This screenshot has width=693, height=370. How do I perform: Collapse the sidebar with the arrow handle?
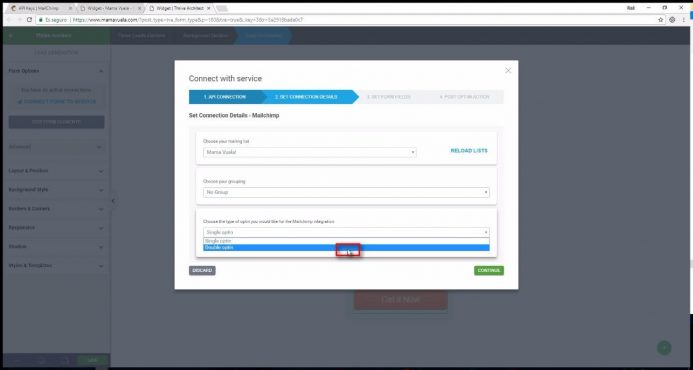click(113, 201)
